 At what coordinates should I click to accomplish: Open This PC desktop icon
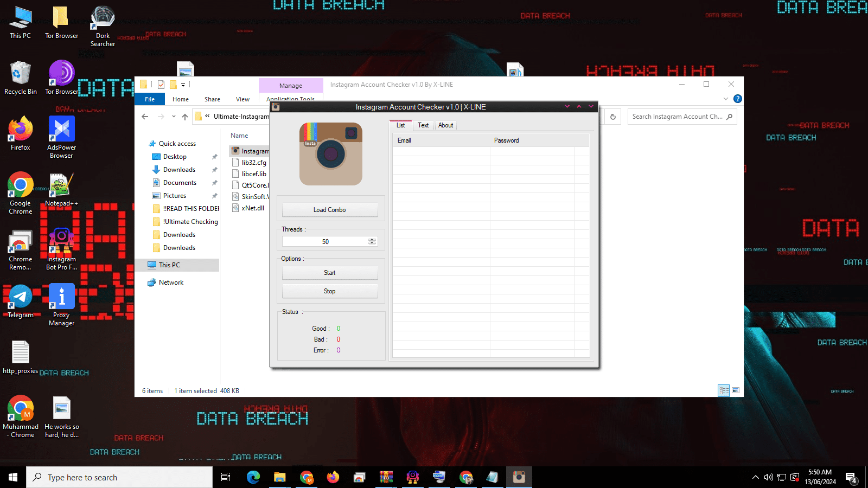point(21,23)
